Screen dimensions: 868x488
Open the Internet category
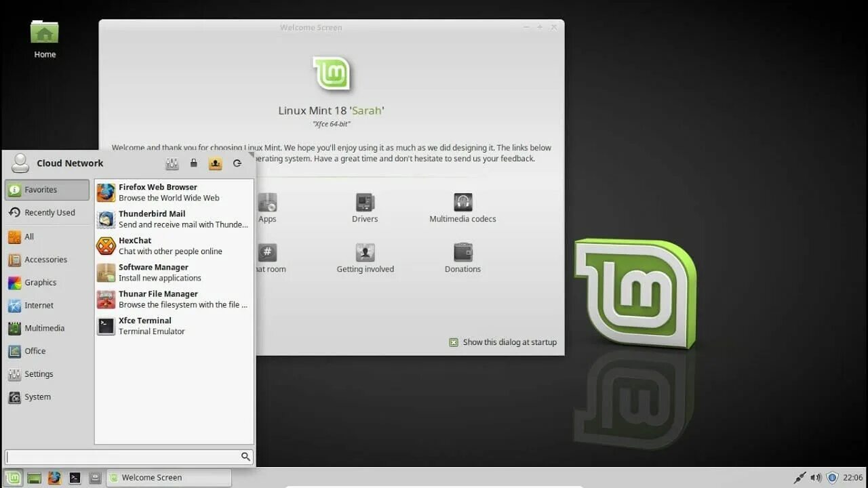pyautogui.click(x=47, y=306)
